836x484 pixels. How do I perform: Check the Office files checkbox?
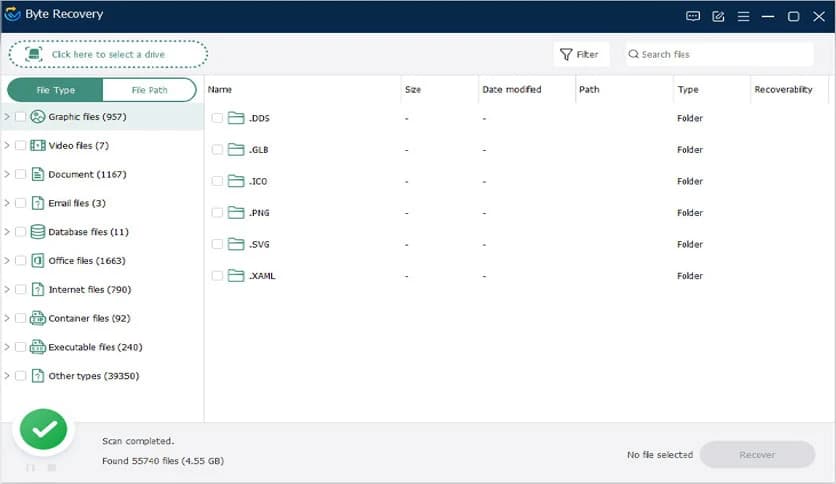[x=20, y=260]
